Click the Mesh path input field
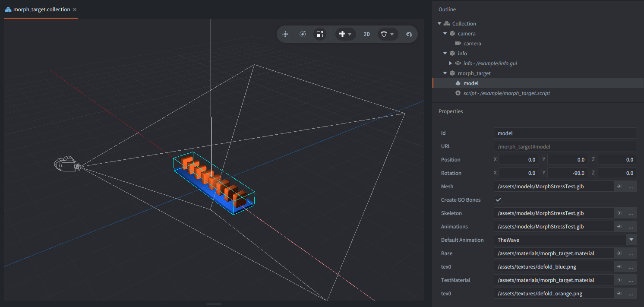The width and height of the screenshot is (644, 307). point(554,187)
